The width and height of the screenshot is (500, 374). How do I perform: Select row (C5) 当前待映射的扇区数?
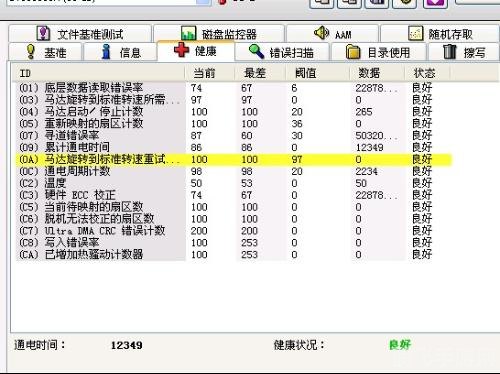tap(233, 207)
